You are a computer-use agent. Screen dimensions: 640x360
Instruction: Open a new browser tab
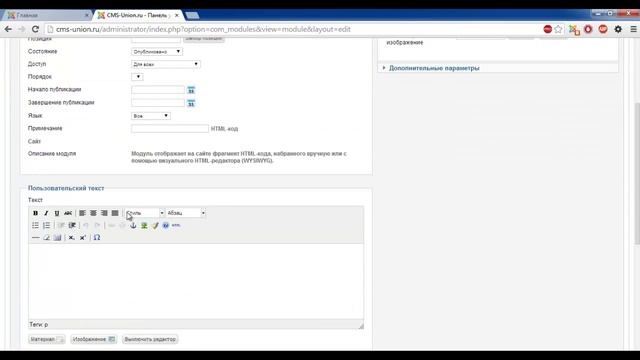pyautogui.click(x=192, y=16)
